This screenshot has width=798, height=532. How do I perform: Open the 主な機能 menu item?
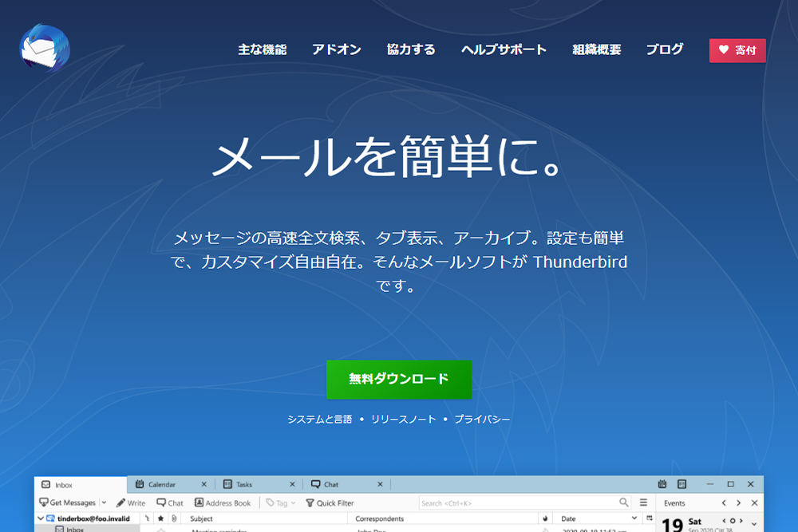click(262, 49)
